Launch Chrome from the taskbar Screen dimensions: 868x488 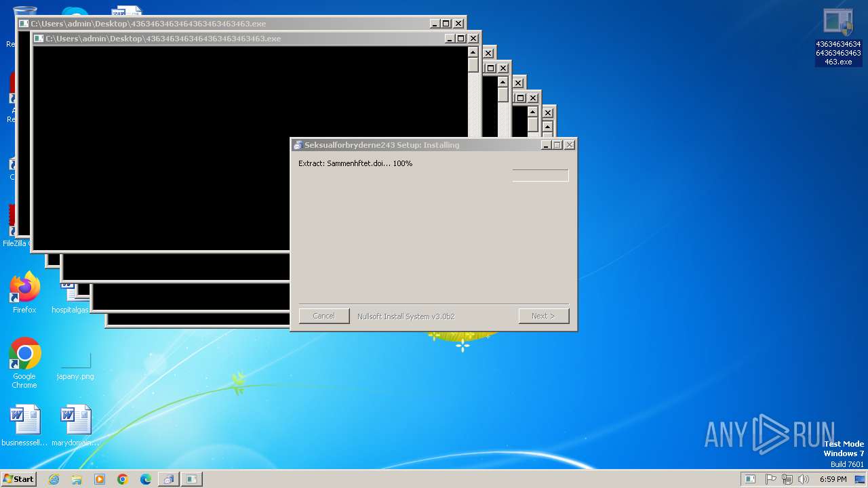[x=123, y=479]
